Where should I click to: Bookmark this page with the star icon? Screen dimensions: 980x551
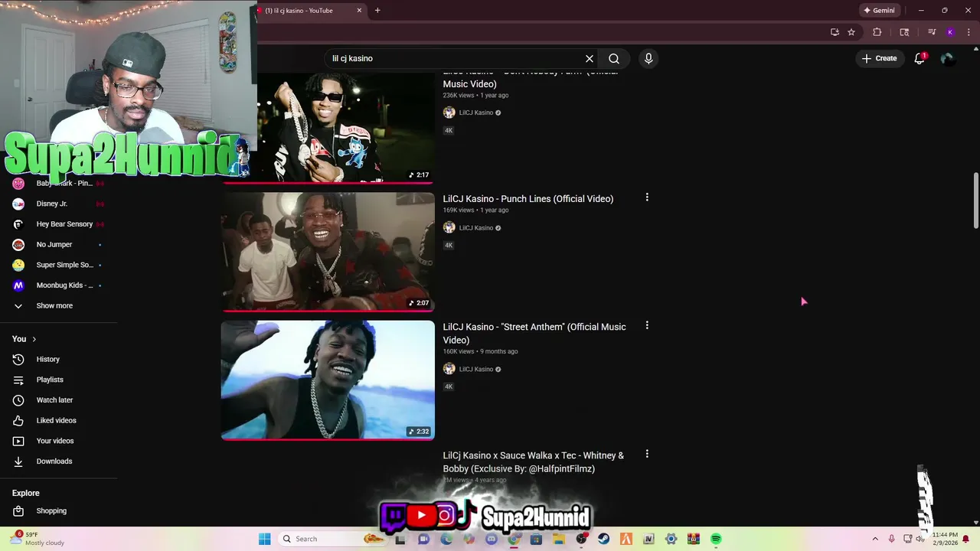(x=851, y=32)
